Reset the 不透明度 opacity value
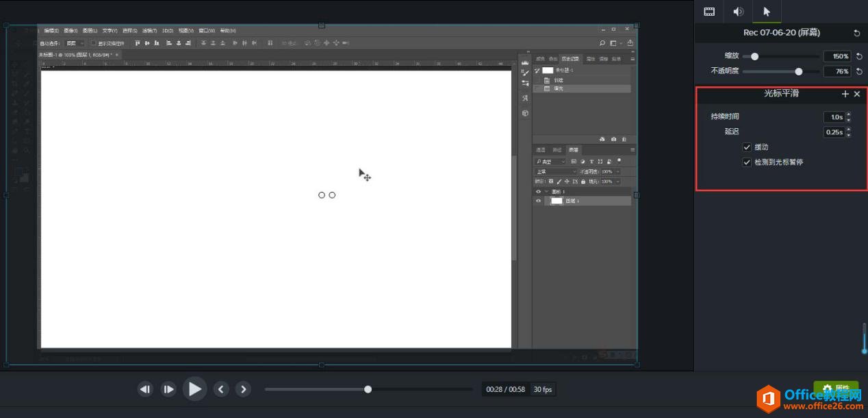The width and height of the screenshot is (868, 418). point(859,71)
